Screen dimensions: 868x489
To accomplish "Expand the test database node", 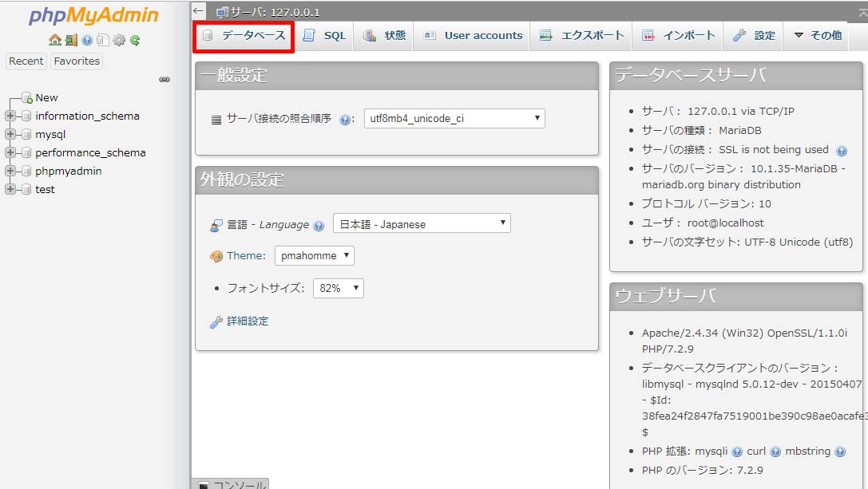I will 10,189.
